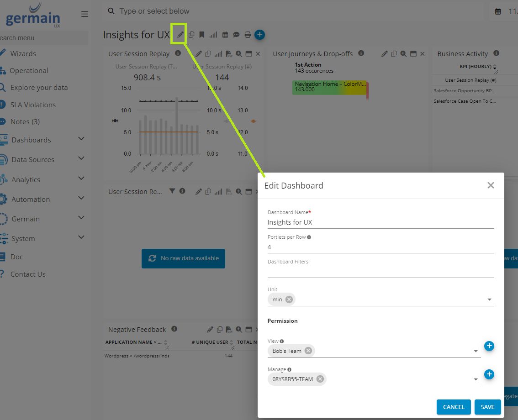Screen dimensions: 518x420
Task: Expand the Dashboards menu in sidebar
Action: tap(81, 139)
